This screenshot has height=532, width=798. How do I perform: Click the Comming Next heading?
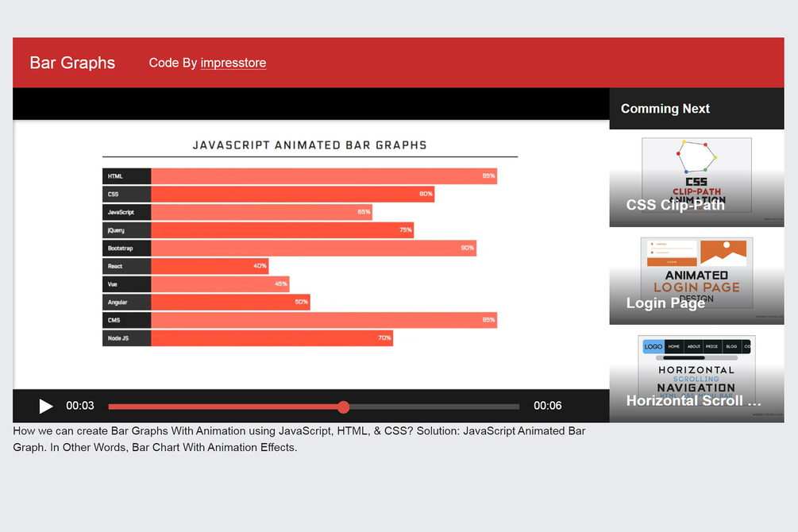pyautogui.click(x=665, y=109)
